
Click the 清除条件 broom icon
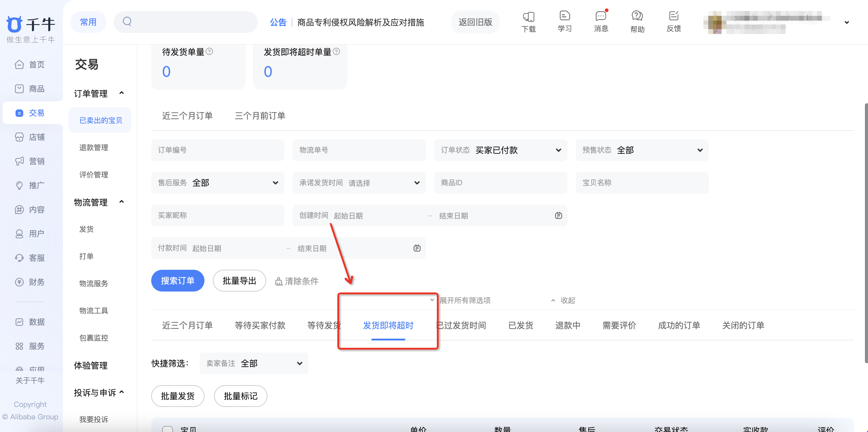(x=279, y=281)
